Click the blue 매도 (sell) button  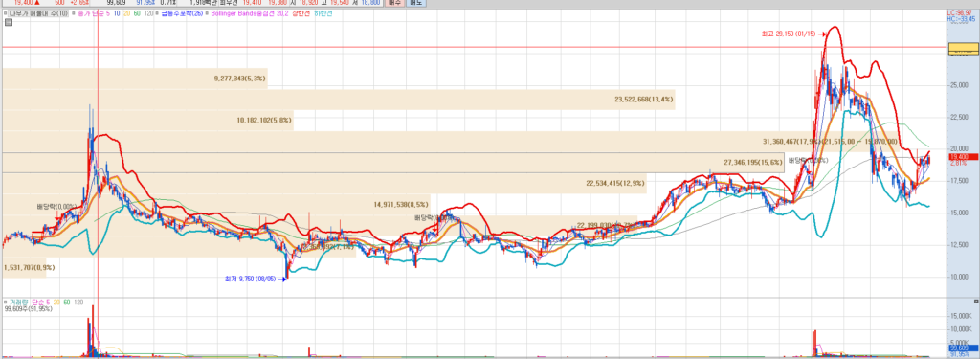[x=415, y=3]
